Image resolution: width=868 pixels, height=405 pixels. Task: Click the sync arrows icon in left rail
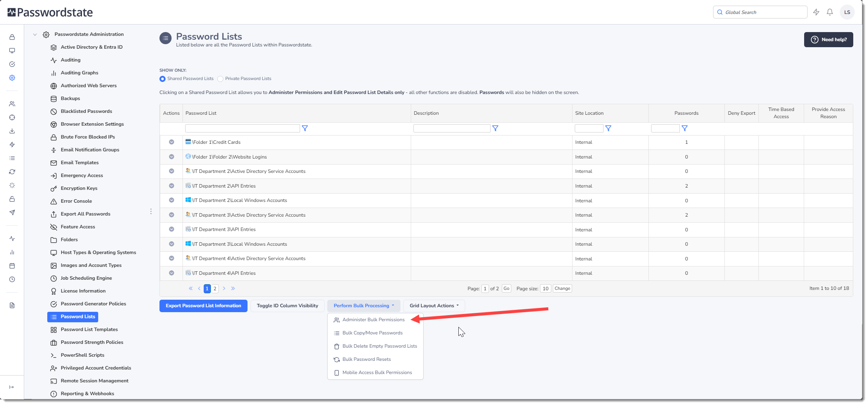12,172
